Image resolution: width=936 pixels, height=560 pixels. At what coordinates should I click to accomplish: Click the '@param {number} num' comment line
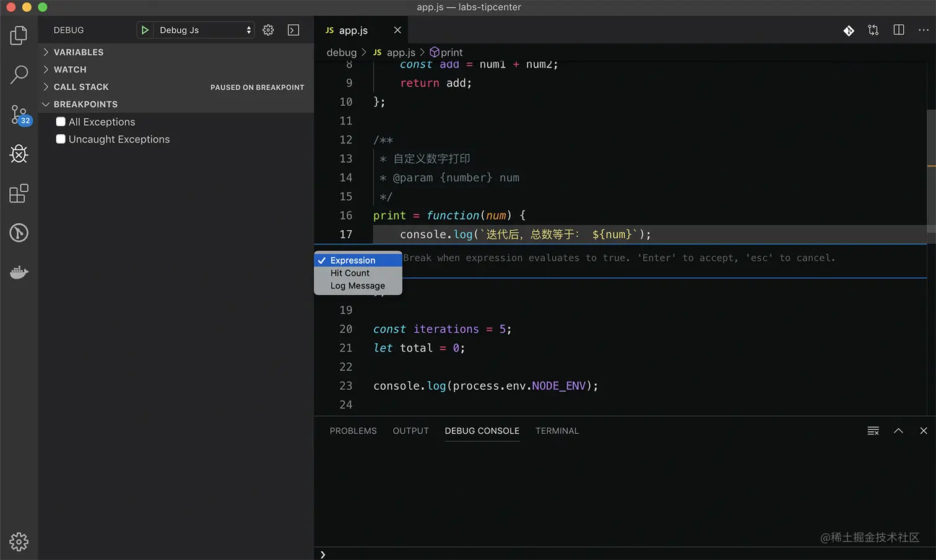(x=449, y=178)
